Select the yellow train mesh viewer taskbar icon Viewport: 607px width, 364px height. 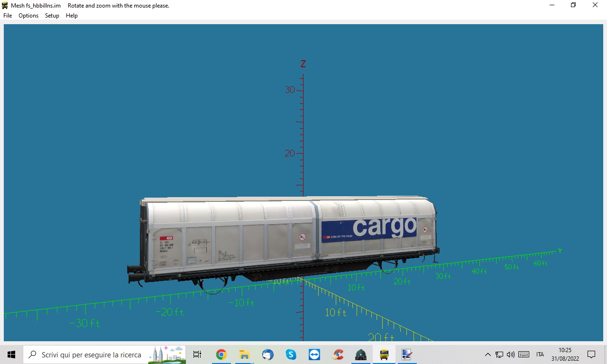point(384,355)
